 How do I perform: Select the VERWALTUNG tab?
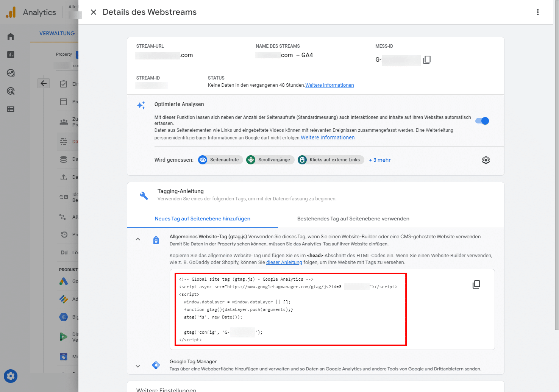click(57, 33)
